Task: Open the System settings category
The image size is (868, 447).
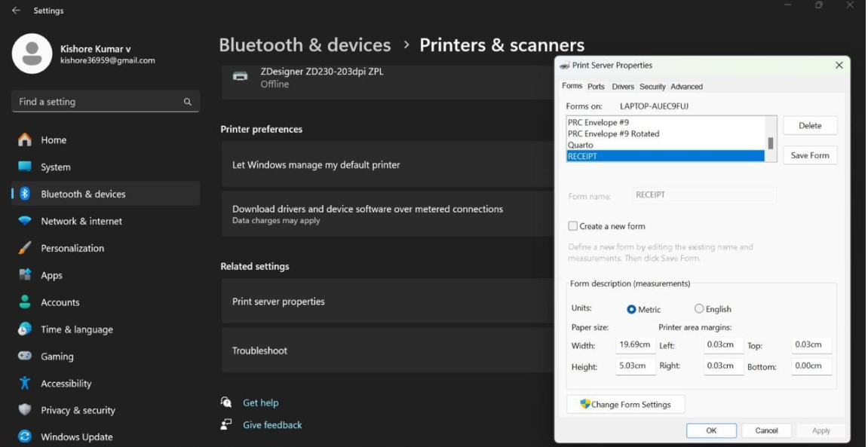Action: [105, 167]
